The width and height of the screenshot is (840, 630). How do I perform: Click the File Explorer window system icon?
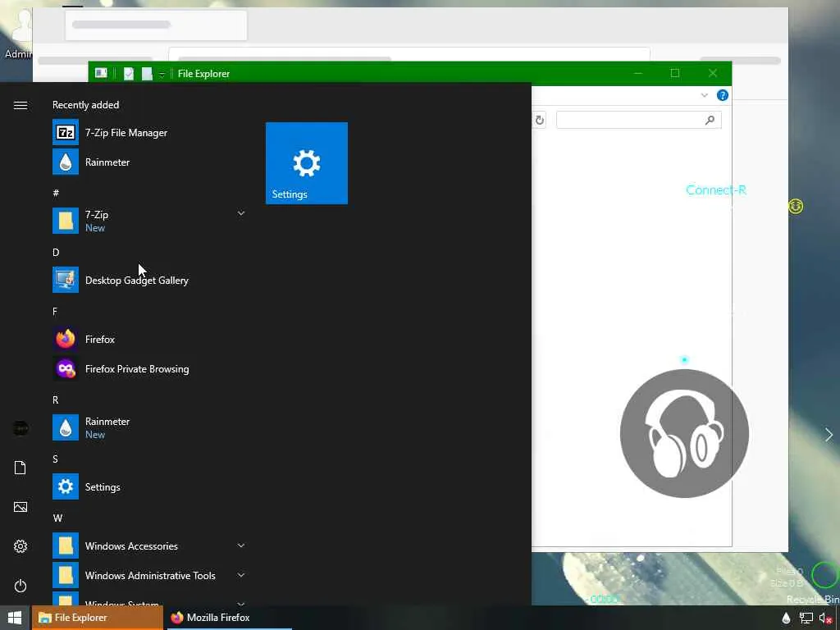101,73
